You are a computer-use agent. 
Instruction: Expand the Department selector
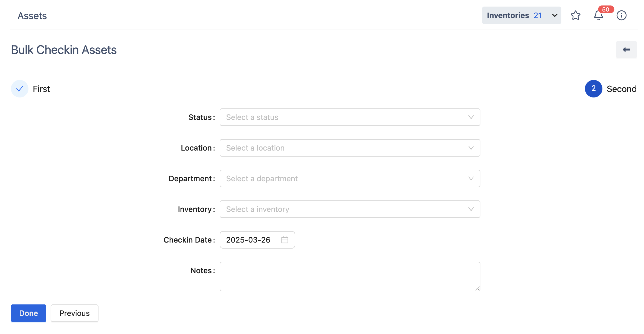pos(350,178)
